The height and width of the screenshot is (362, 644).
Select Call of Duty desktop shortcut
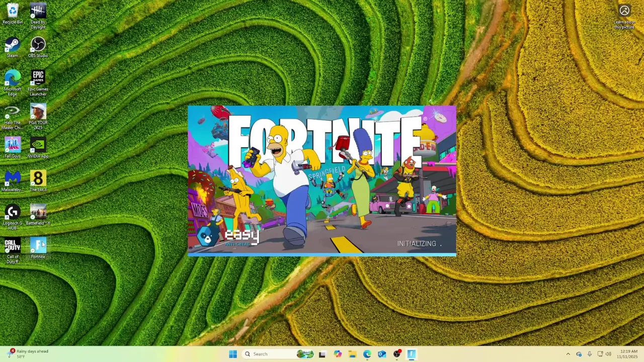click(x=13, y=251)
